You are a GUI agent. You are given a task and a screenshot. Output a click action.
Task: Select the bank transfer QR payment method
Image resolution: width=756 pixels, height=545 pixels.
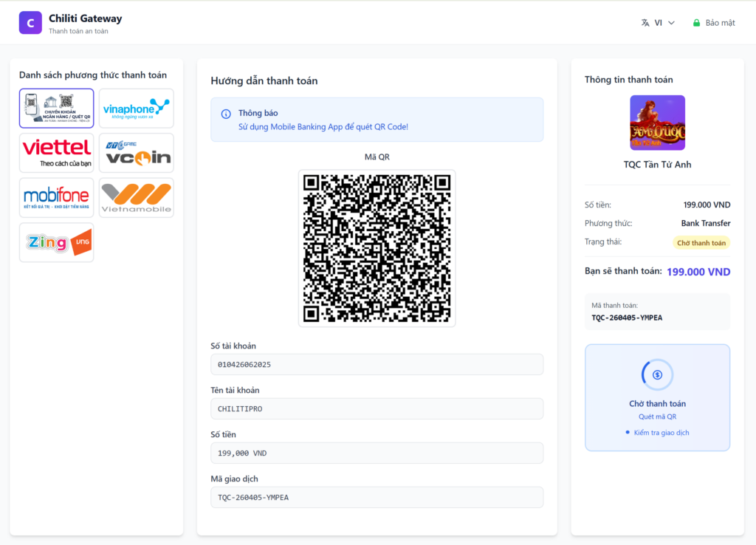pos(57,109)
